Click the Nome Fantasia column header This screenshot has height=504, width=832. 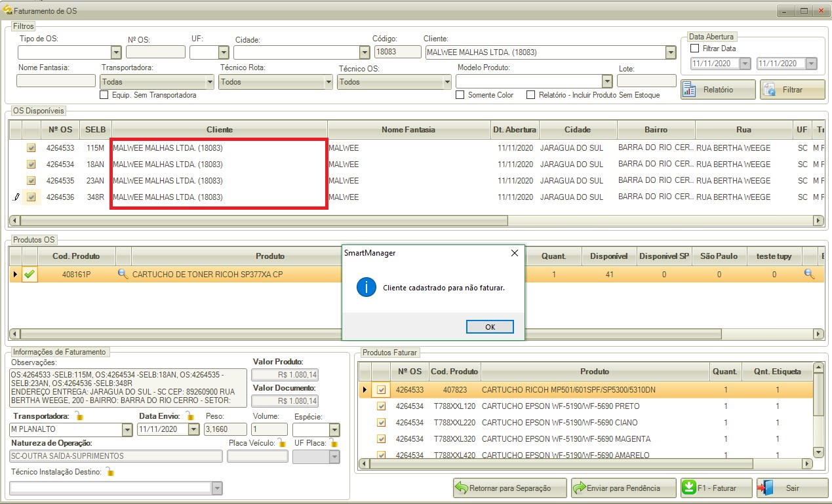click(x=409, y=130)
